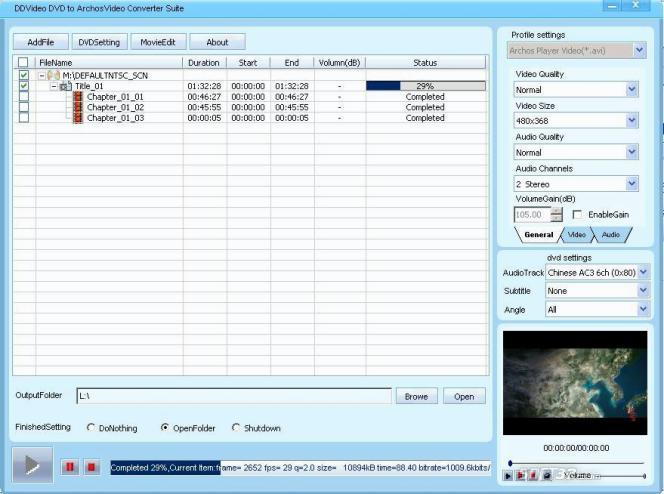Play the preview with the small play icon
This screenshot has width=664, height=494.
508,476
